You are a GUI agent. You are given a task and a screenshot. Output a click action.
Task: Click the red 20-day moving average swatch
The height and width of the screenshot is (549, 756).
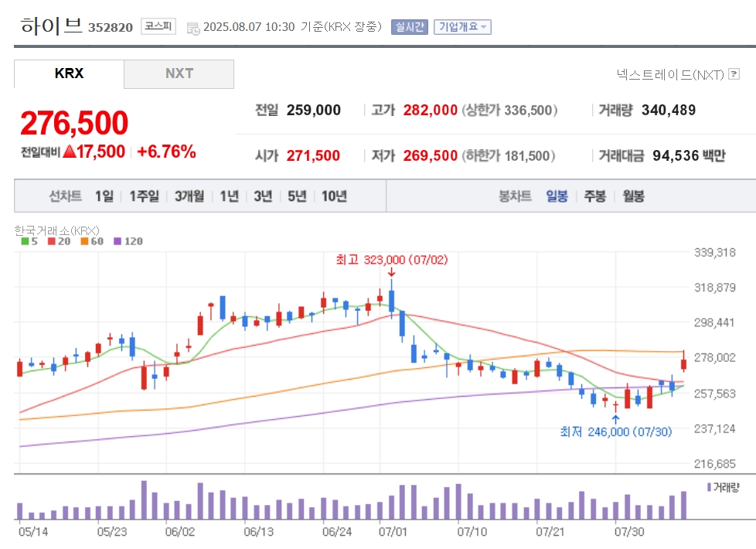pyautogui.click(x=51, y=241)
